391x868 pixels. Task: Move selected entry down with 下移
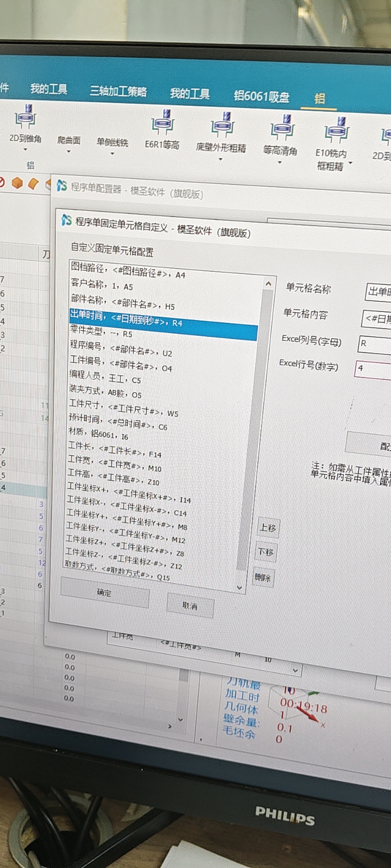tap(266, 552)
